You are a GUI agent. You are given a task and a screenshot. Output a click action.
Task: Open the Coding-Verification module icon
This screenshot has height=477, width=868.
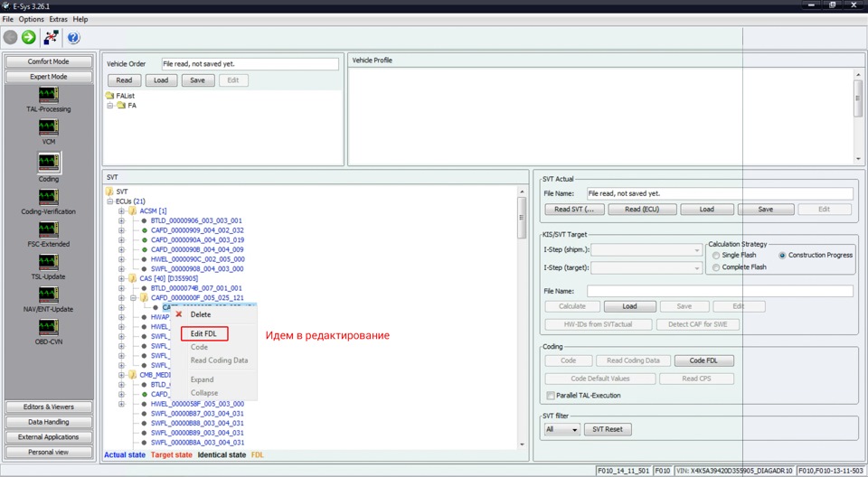pos(49,197)
